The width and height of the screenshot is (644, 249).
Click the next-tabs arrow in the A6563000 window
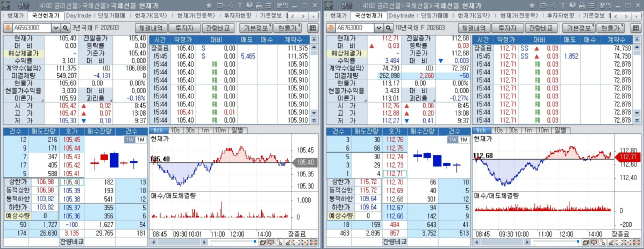(x=303, y=17)
